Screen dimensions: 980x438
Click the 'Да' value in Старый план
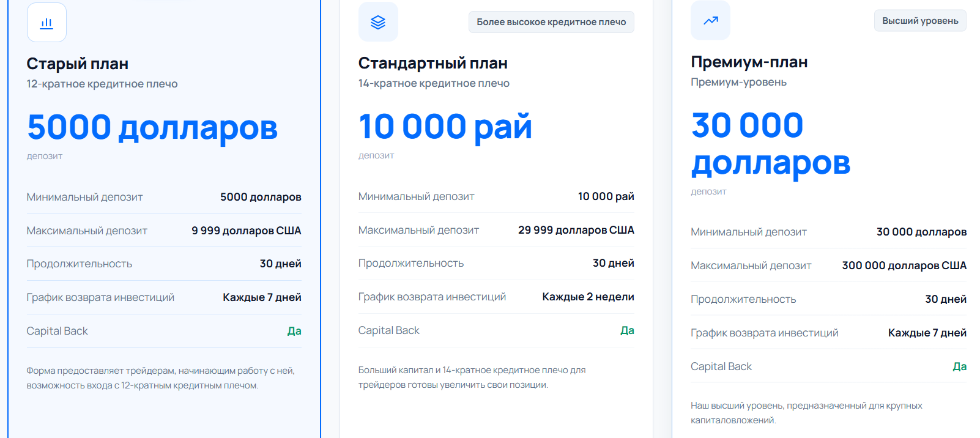294,331
